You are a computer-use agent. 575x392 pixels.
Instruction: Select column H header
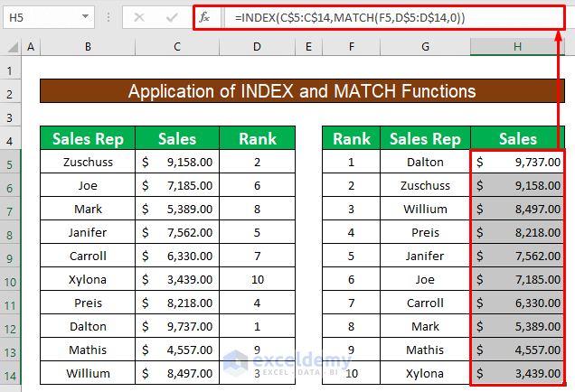point(517,47)
